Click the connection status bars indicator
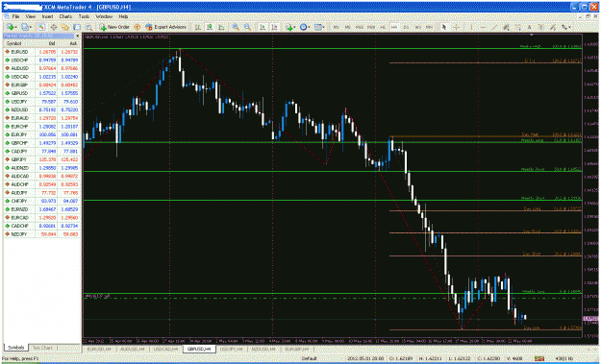The image size is (601, 364). point(539,358)
